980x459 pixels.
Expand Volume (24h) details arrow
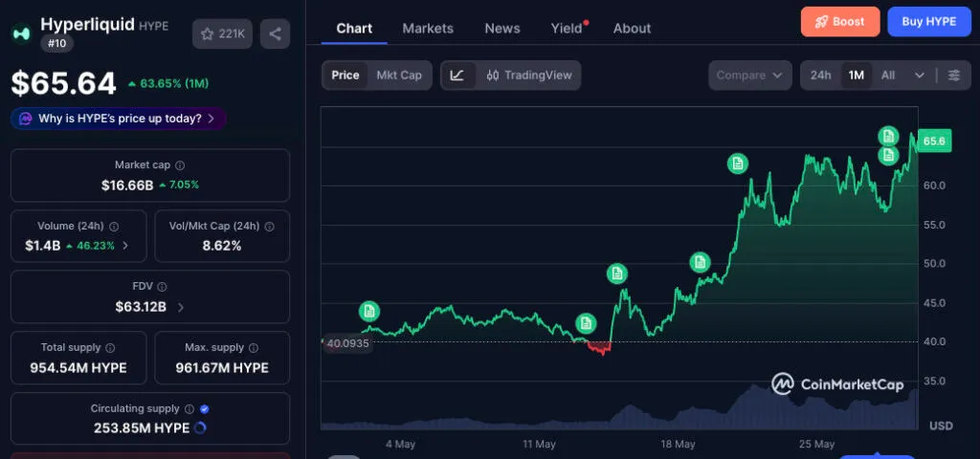125,246
